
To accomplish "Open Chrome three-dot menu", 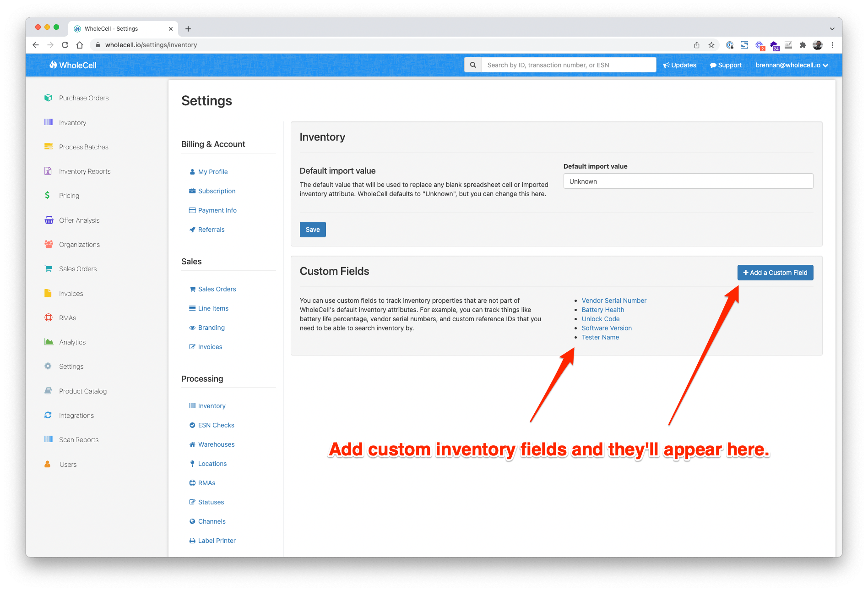I will (x=832, y=45).
